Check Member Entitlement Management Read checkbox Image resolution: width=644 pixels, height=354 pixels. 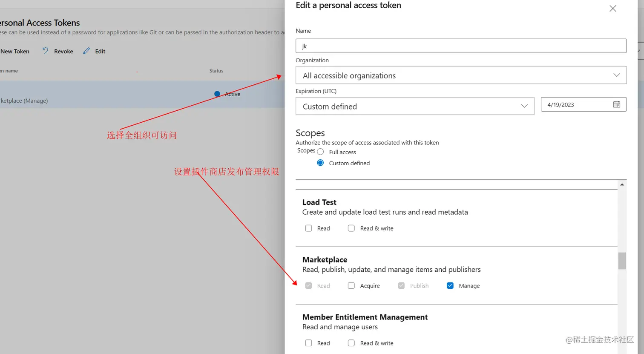point(308,343)
